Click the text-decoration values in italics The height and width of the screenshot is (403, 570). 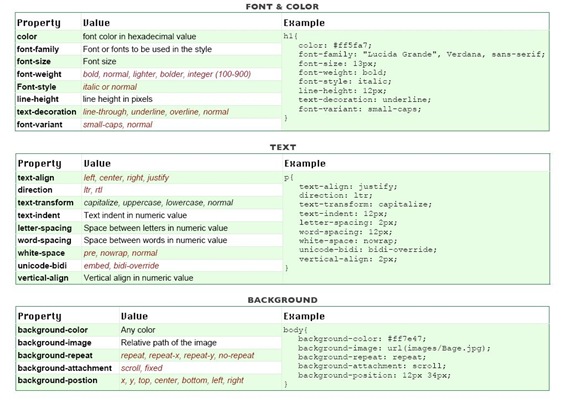156,112
